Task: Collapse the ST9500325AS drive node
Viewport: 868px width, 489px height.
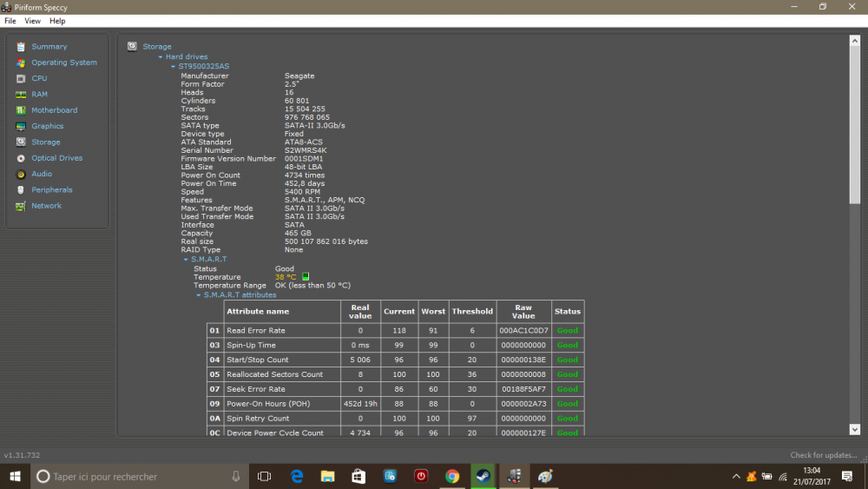Action: point(173,66)
